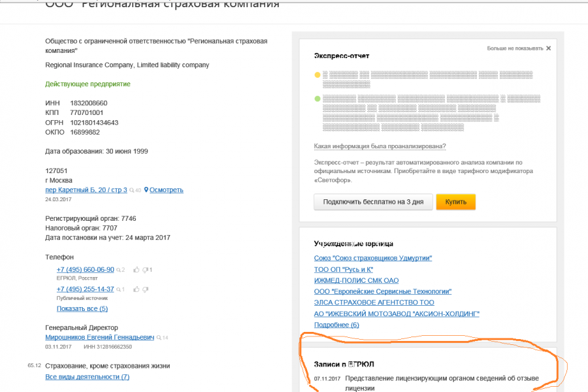Viewport: 588px width, 392px height.
Task: Open ИЖМЕД-ПОЛИС СМК ОАО link
Action: coord(356,280)
